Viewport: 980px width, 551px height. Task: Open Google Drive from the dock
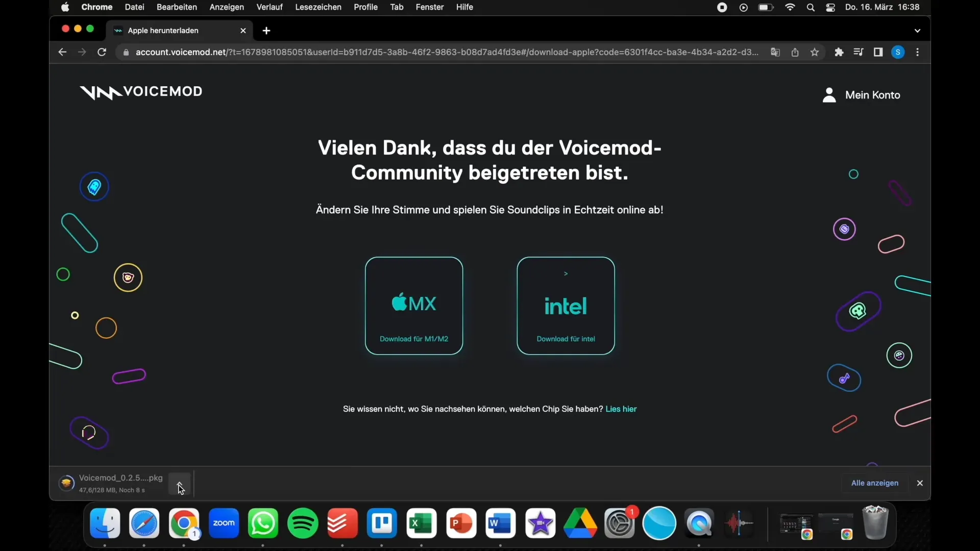[x=580, y=523]
